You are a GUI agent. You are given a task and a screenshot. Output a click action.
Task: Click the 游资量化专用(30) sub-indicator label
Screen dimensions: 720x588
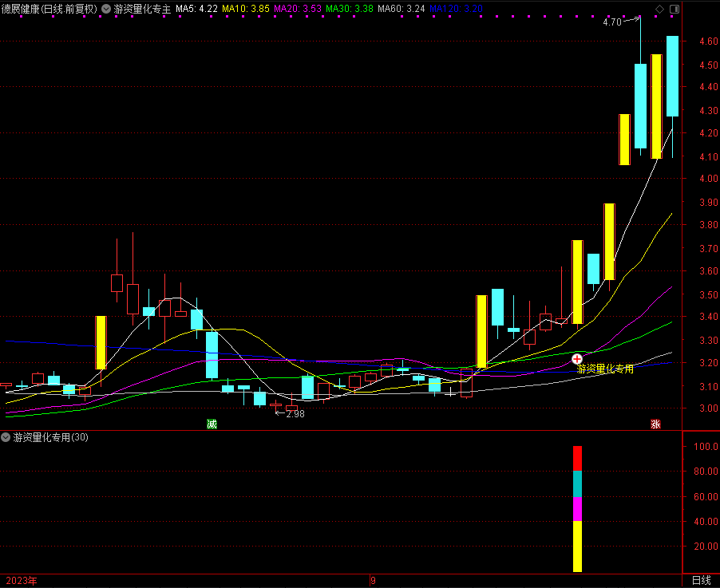pyautogui.click(x=50, y=437)
